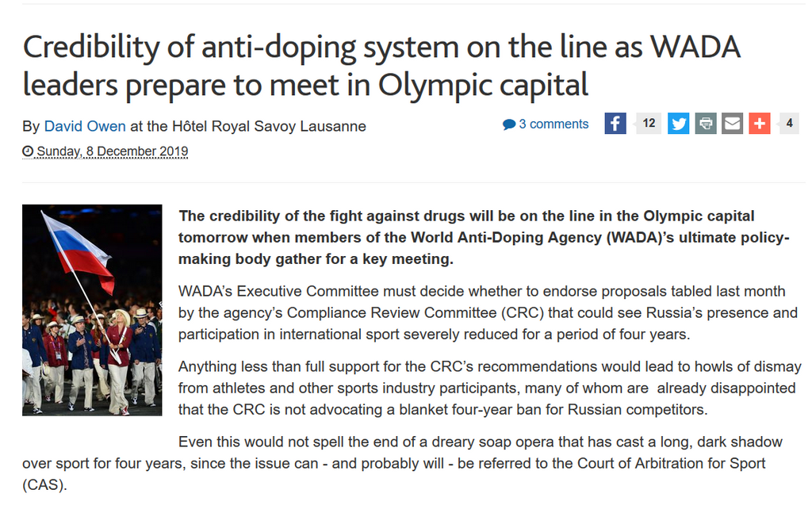Click the Twitter share icon
This screenshot has width=812, height=505.
tap(678, 123)
